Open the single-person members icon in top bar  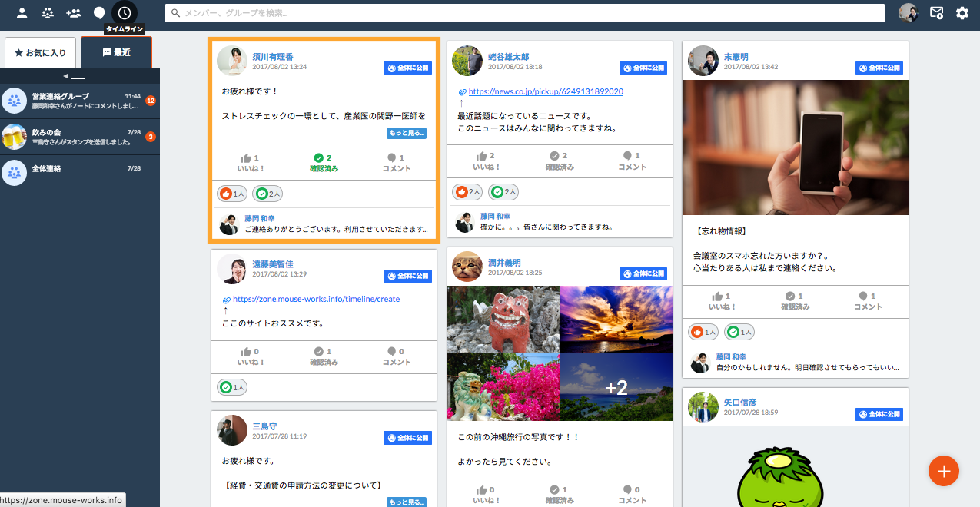point(22,12)
